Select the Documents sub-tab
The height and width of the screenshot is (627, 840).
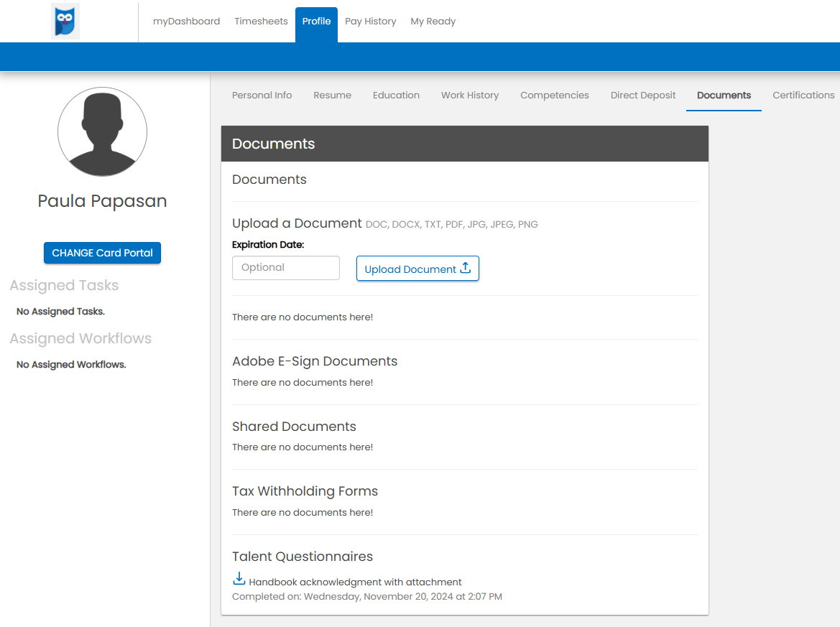coord(724,96)
